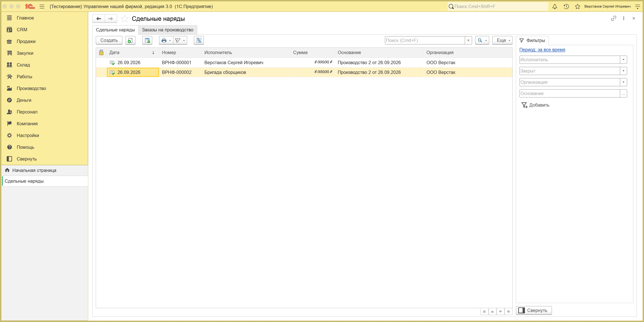Jump to last row in list
This screenshot has width=644, height=322.
click(508, 311)
